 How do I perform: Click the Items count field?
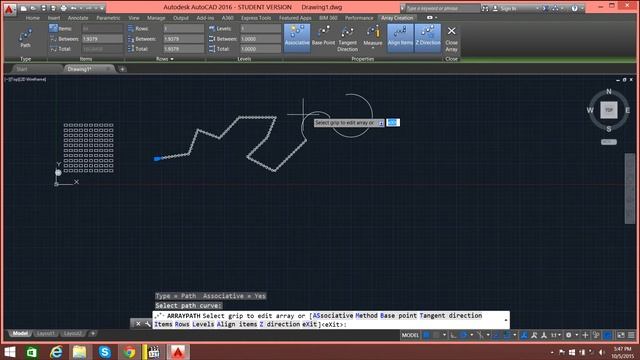[x=102, y=29]
